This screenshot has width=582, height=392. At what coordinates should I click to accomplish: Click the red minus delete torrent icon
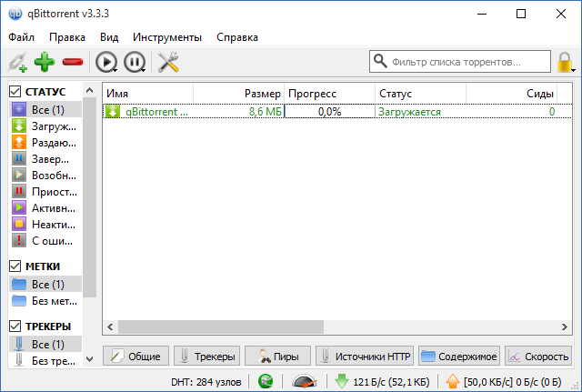pos(73,62)
